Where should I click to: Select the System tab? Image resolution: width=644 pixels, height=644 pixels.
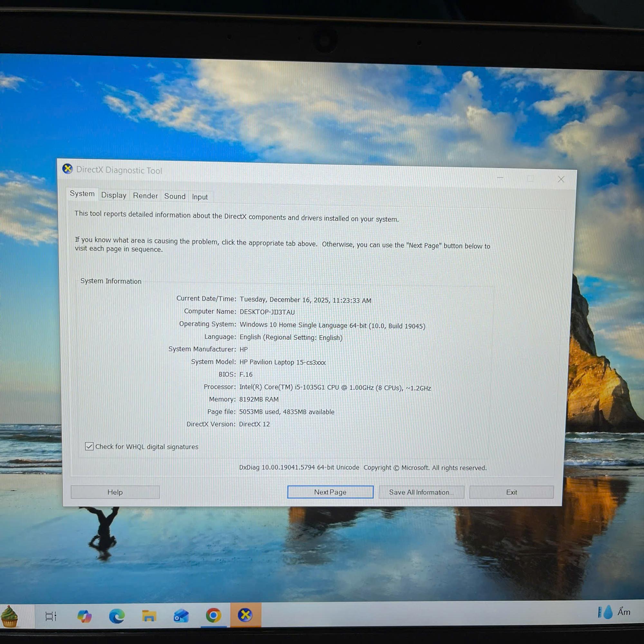pos(82,194)
